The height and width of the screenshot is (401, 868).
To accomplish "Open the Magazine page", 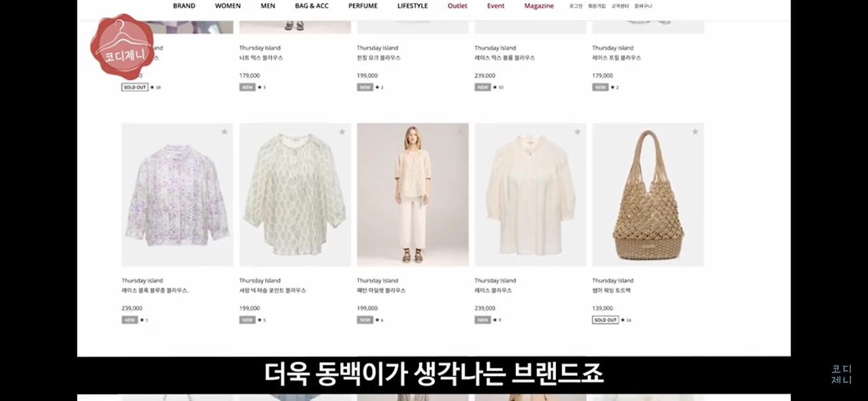I will (x=539, y=6).
